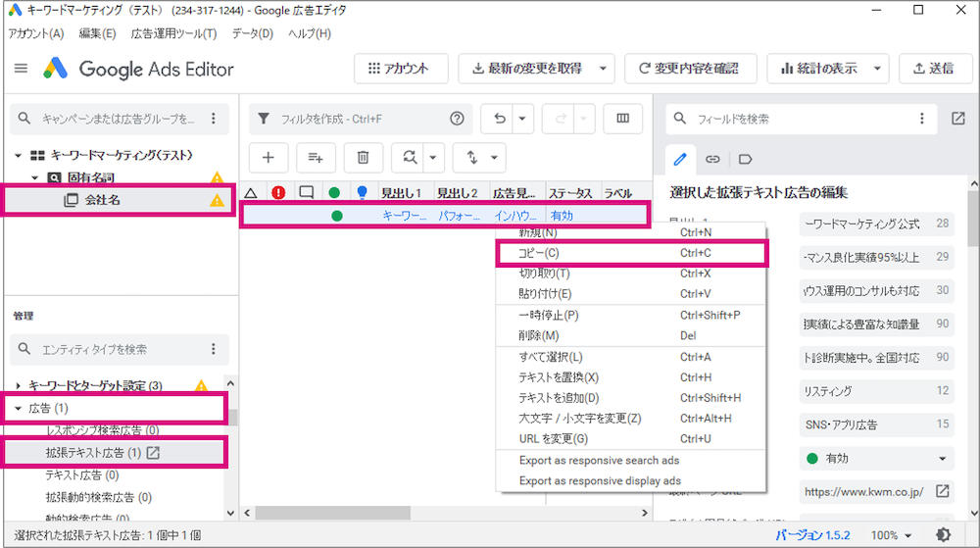Screen dimensions: 980x548
Task: Sort by green status dot column header
Action: tap(334, 193)
